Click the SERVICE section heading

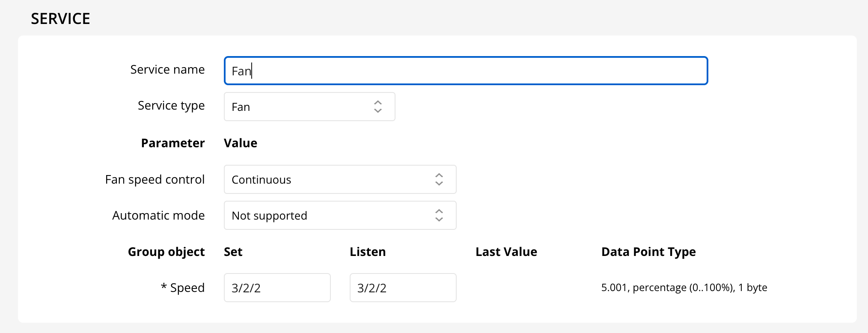(x=60, y=19)
